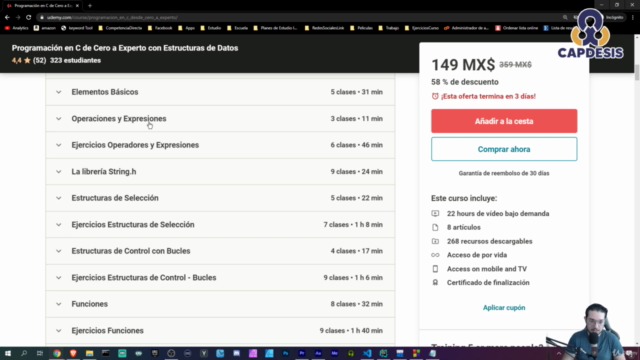
Task: Click the browser forward arrow
Action: [18, 18]
